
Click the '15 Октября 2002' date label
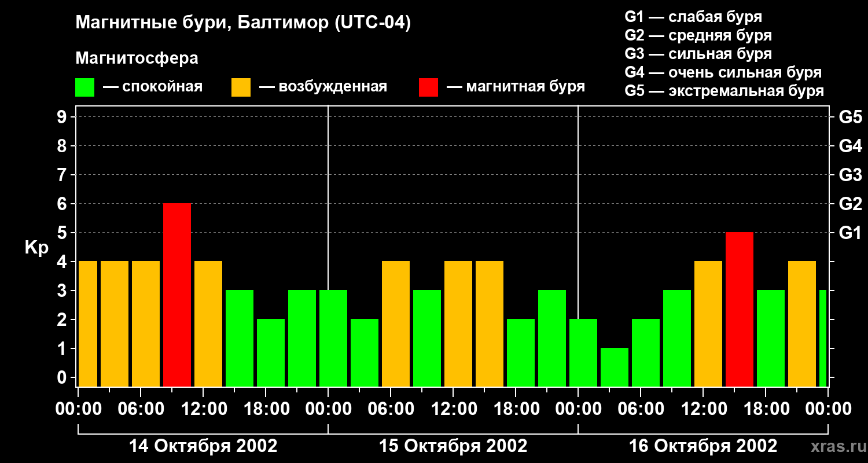tap(453, 446)
